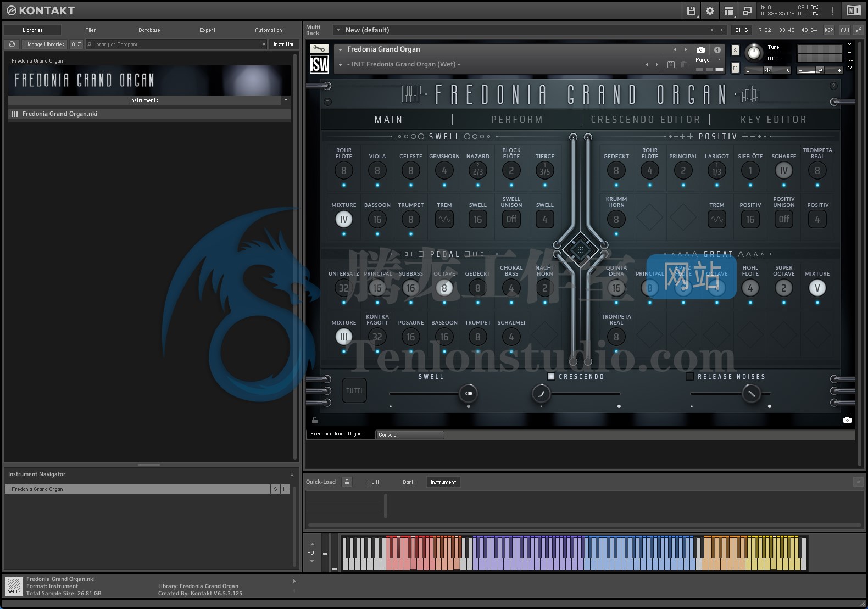The width and height of the screenshot is (868, 609).
Task: Switch to the Files tab
Action: click(x=91, y=30)
